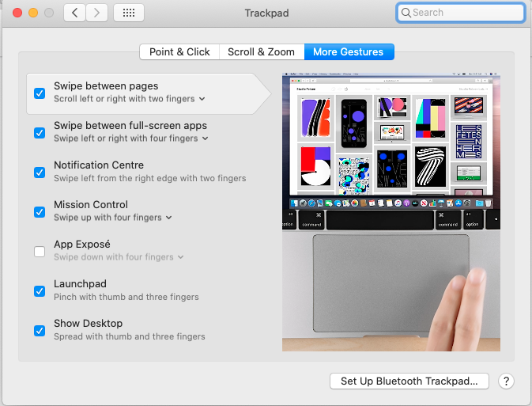Screen dimensions: 532x406
Task: Click the 'Notification Centre' label
Action: 99,165
